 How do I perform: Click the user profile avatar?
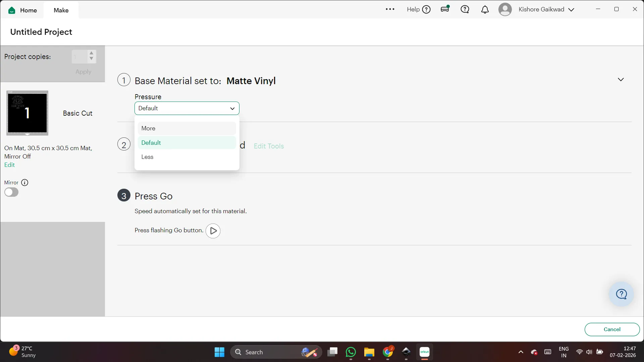505,9
